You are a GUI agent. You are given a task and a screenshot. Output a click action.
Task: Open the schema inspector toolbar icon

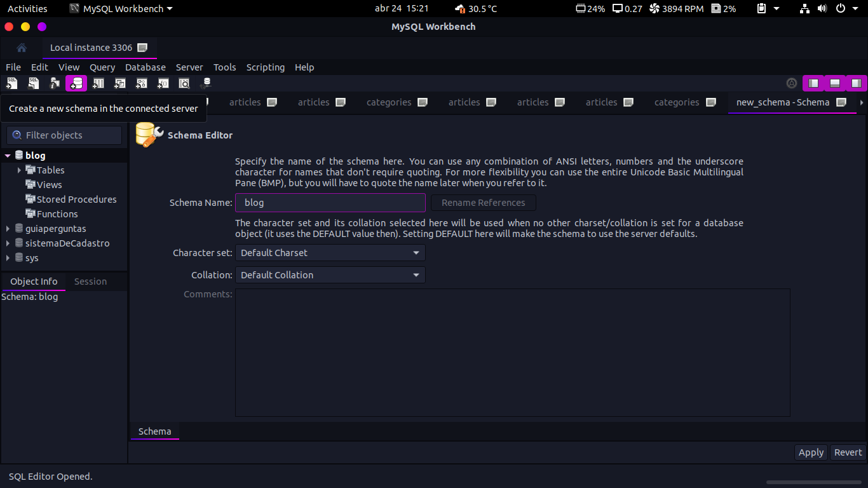pos(55,83)
